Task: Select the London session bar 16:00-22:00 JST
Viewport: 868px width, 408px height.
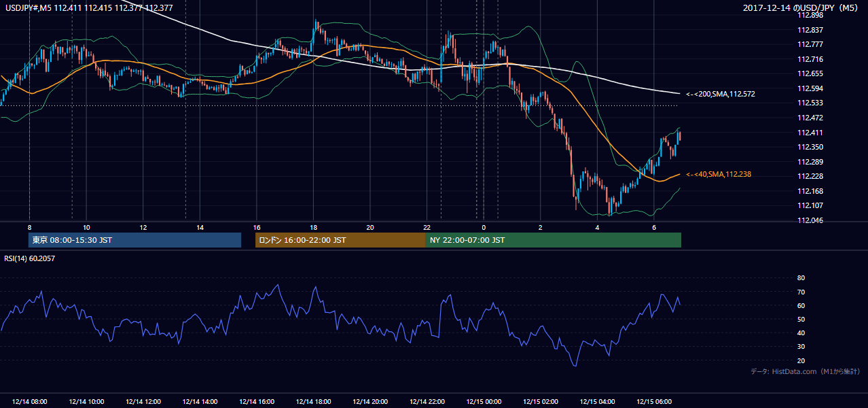Action: [x=340, y=240]
